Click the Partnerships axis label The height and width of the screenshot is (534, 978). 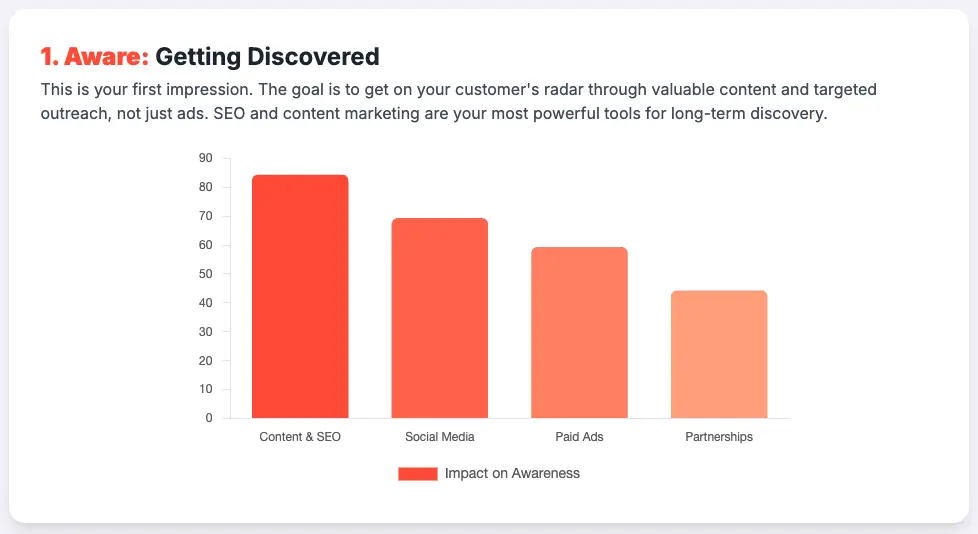coord(719,437)
